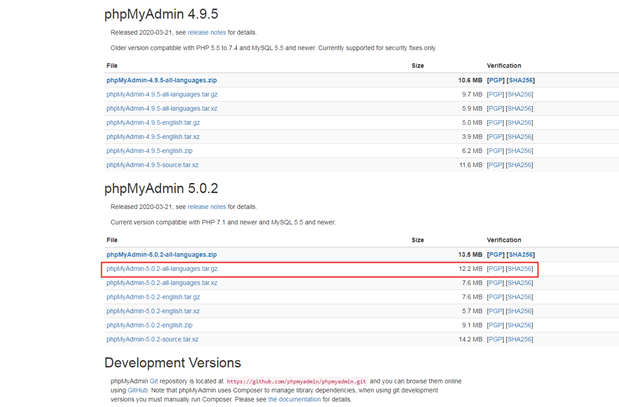
Task: Download phpMyAdmin-5.0.2-all-languages.zip
Action: (161, 255)
